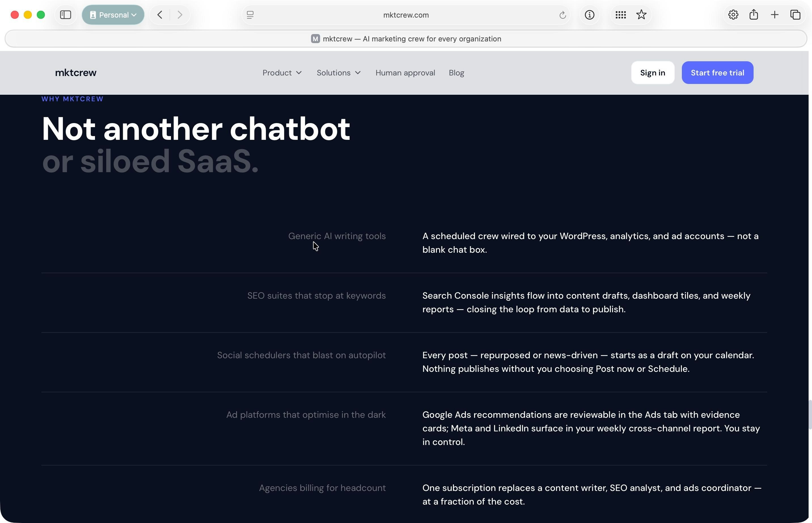Click the green fullscreen window button
The width and height of the screenshot is (812, 523).
[41, 15]
